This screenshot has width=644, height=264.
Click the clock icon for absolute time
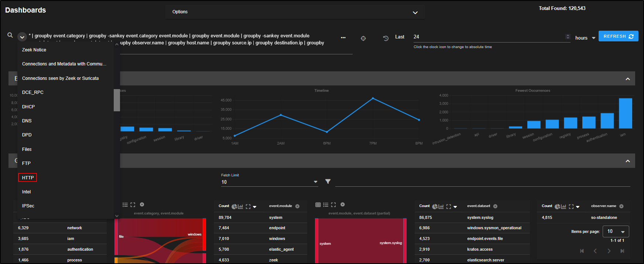tap(386, 38)
